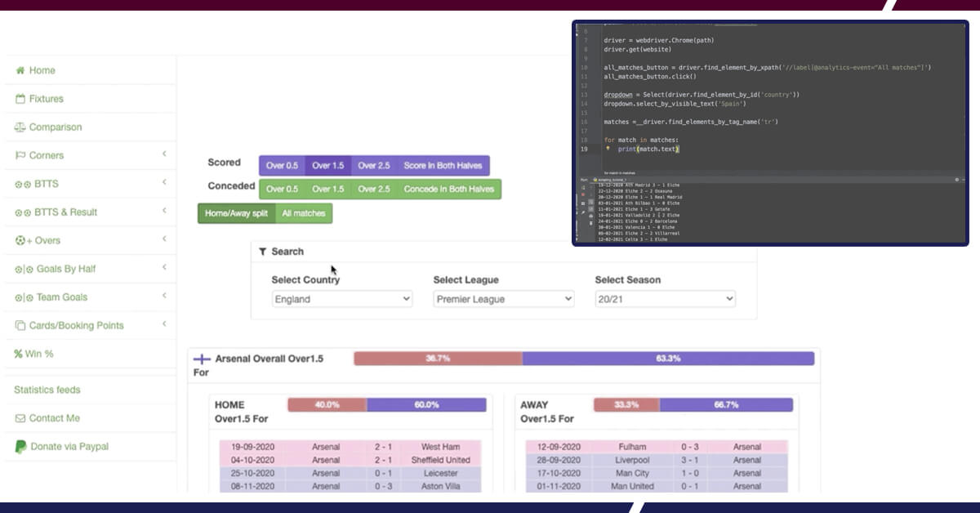This screenshot has height=513, width=980.
Task: Enable Conceded Over 1.5 filter
Action: tap(328, 189)
